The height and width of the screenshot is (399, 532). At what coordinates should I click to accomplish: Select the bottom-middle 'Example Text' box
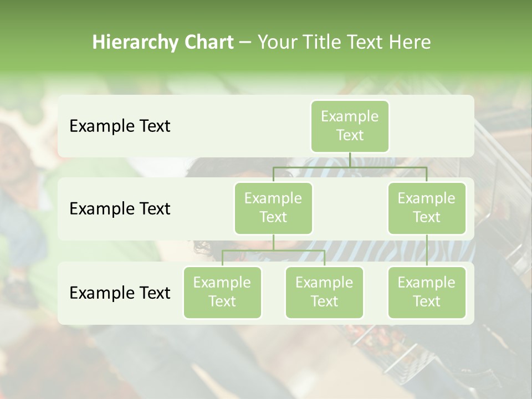(324, 292)
